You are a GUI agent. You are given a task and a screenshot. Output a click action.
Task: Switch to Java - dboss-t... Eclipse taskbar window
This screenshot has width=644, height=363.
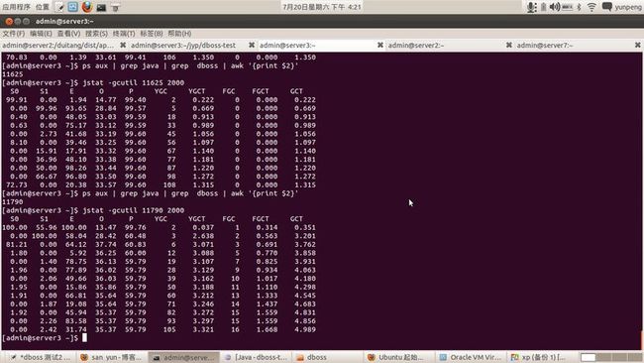tap(256, 357)
